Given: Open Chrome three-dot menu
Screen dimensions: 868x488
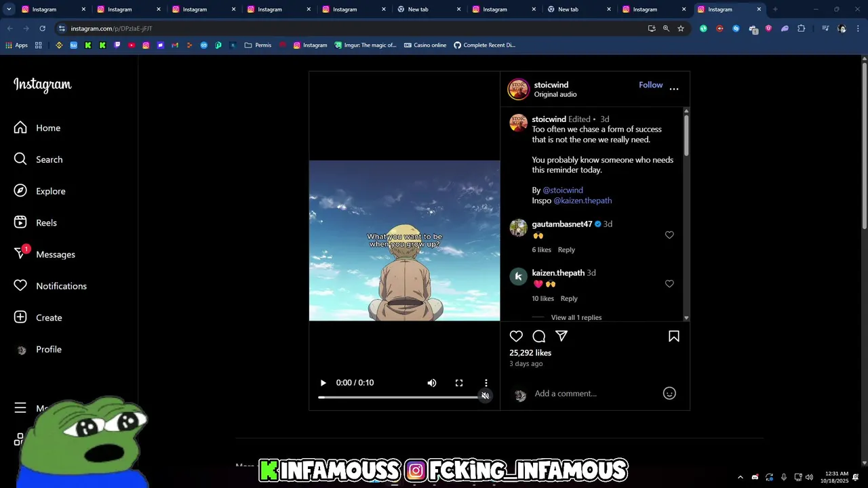Looking at the screenshot, I should pyautogui.click(x=856, y=28).
